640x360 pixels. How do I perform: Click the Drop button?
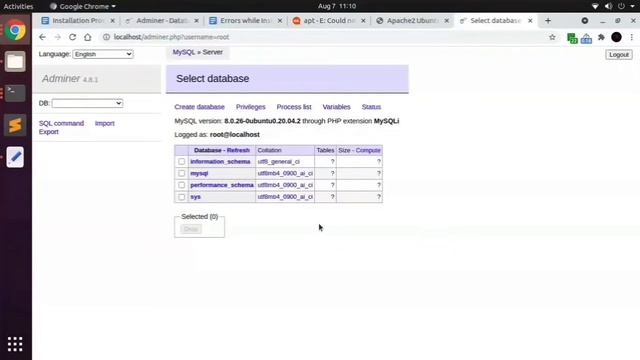coord(191,229)
